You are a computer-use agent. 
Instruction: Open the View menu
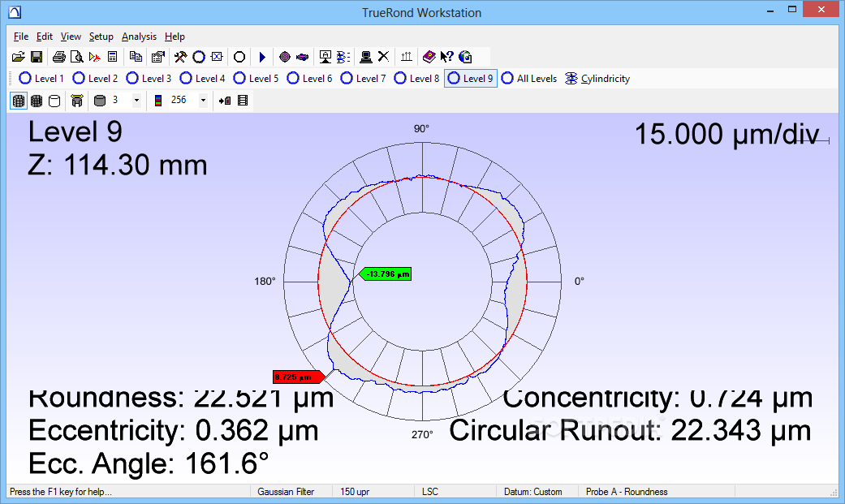71,37
